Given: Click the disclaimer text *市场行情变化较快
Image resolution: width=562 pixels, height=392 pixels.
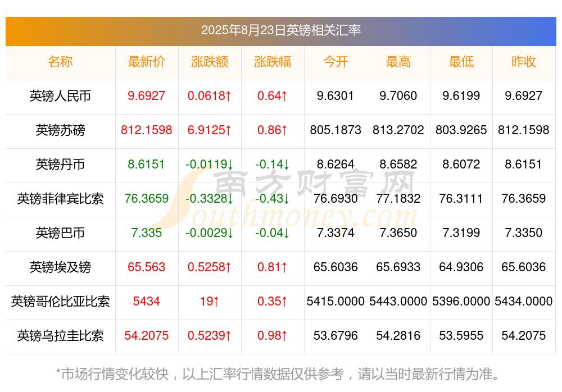Looking at the screenshot, I should 112,374.
